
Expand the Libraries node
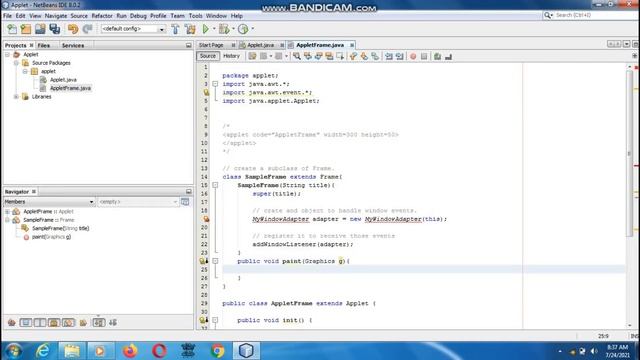[16, 97]
